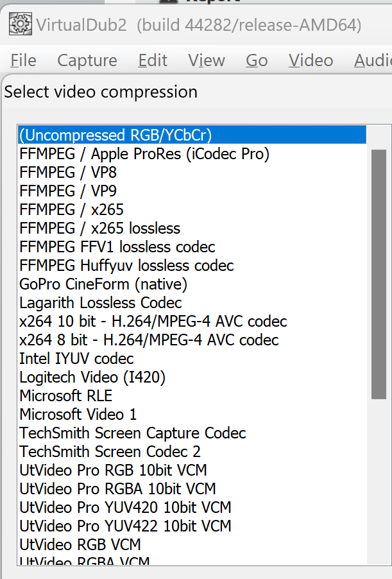Pick FFMPEG / x265 lossless codec

[100, 229]
